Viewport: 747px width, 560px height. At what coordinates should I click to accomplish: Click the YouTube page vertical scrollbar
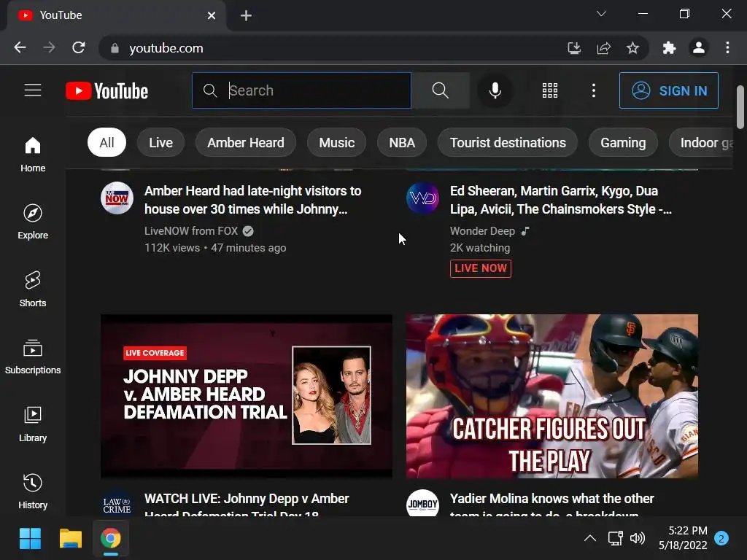point(740,107)
